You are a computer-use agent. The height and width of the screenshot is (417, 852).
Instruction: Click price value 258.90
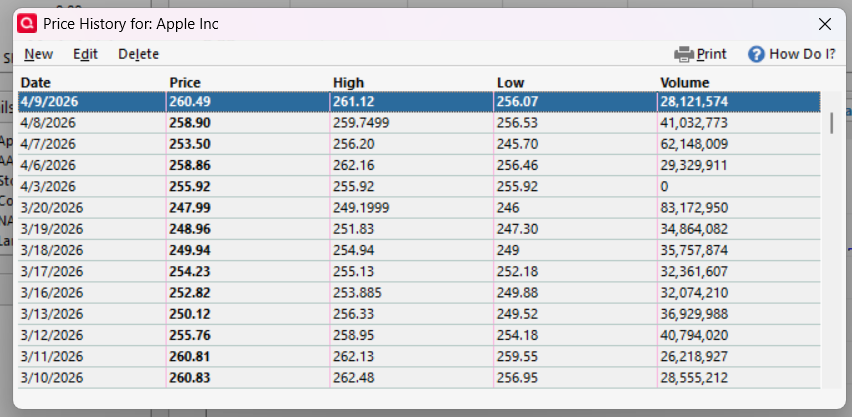[x=190, y=123]
